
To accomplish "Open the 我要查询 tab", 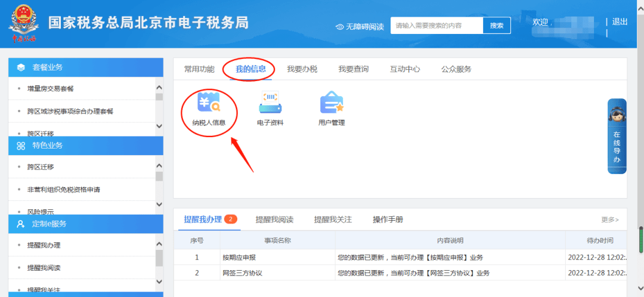I will click(353, 69).
